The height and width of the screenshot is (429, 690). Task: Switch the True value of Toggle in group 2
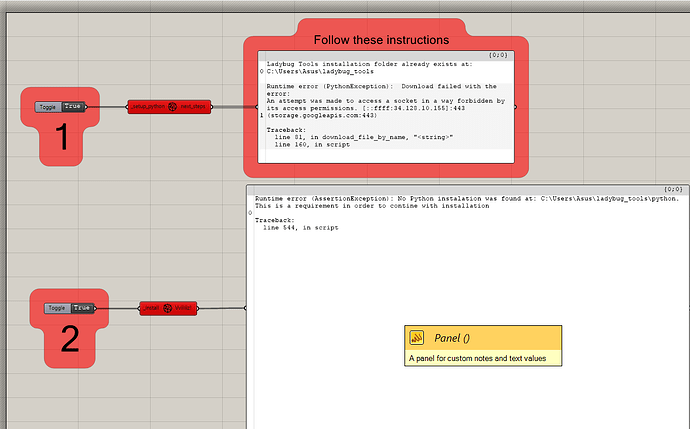pos(82,309)
